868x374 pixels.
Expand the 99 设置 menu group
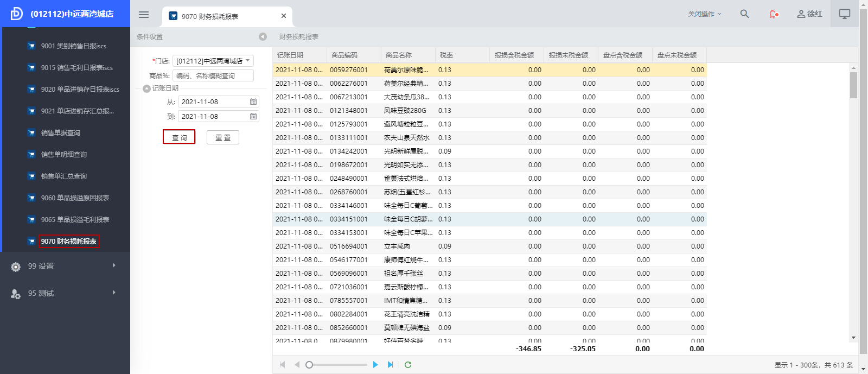click(x=65, y=266)
